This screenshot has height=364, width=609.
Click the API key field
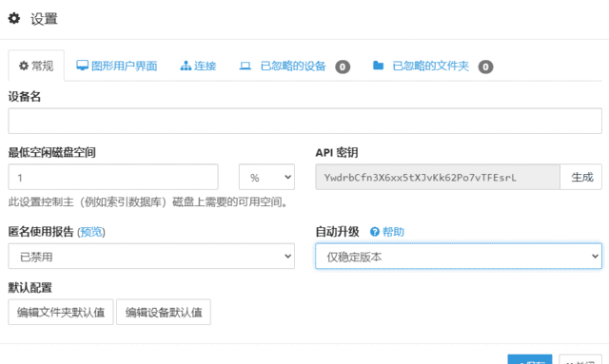point(438,178)
